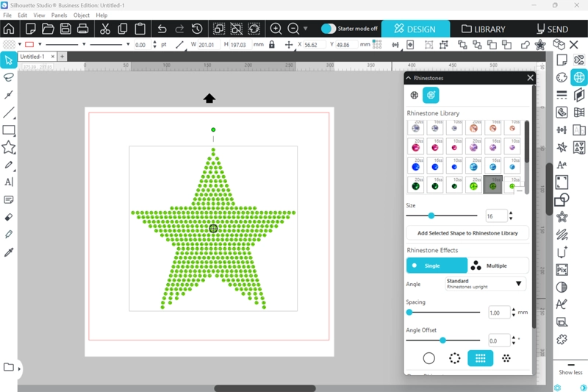The height and width of the screenshot is (392, 588).
Task: Click the Cut scissors icon
Action: pyautogui.click(x=104, y=29)
